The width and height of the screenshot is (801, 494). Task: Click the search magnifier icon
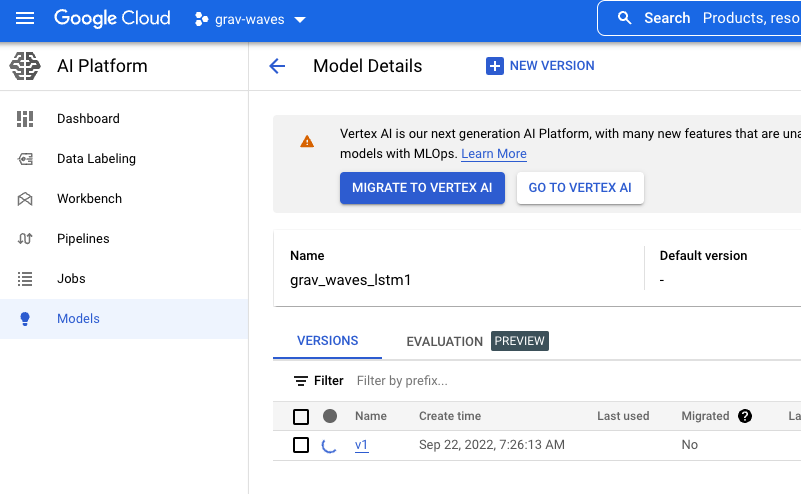pos(624,18)
